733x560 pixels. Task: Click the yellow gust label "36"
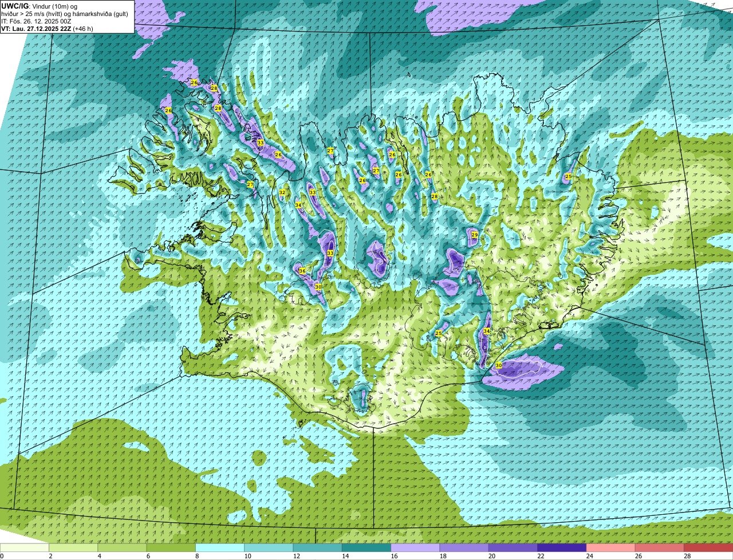(302, 270)
